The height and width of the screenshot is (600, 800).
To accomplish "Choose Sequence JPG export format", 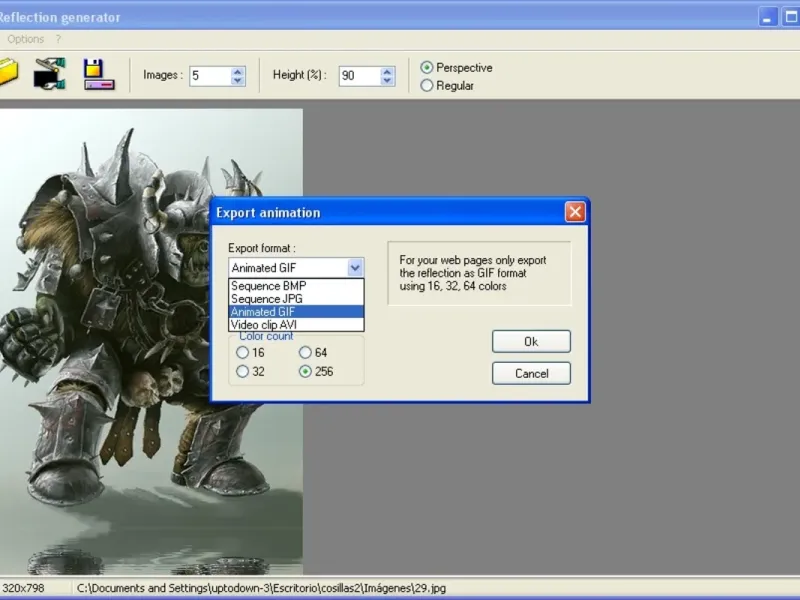I will point(268,299).
